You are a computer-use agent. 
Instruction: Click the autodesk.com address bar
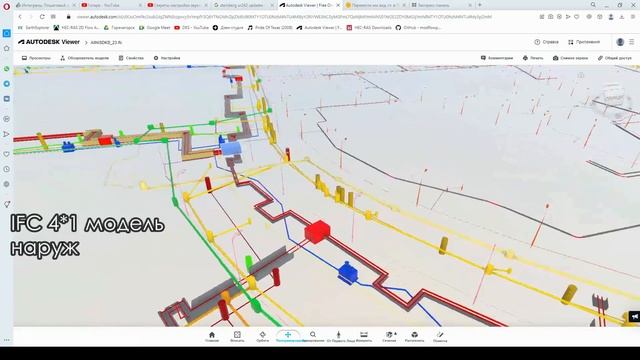click(284, 17)
